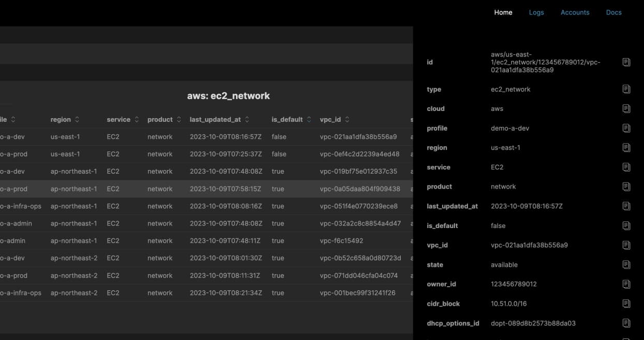The image size is (644, 340).
Task: Copy the vpc_id value in detail panel
Action: (x=626, y=245)
